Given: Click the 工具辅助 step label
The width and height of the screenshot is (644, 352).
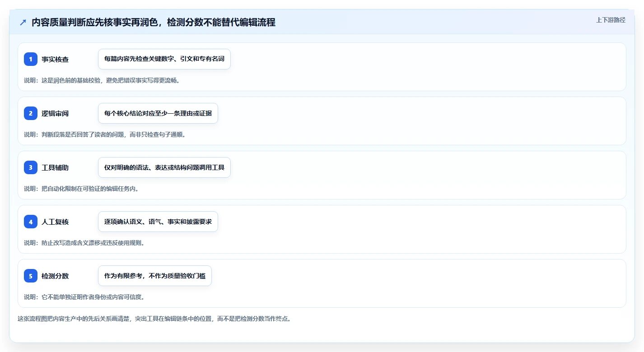Looking at the screenshot, I should click(x=55, y=168).
